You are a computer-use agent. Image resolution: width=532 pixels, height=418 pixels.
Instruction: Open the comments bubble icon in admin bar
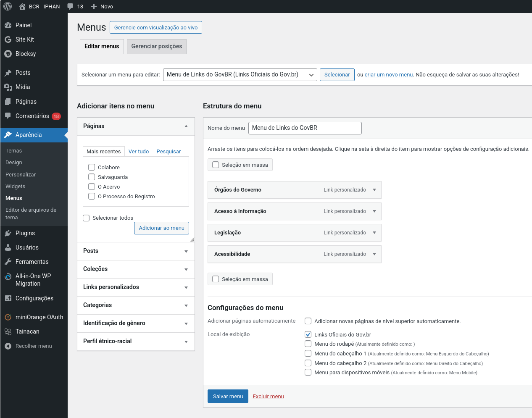70,6
